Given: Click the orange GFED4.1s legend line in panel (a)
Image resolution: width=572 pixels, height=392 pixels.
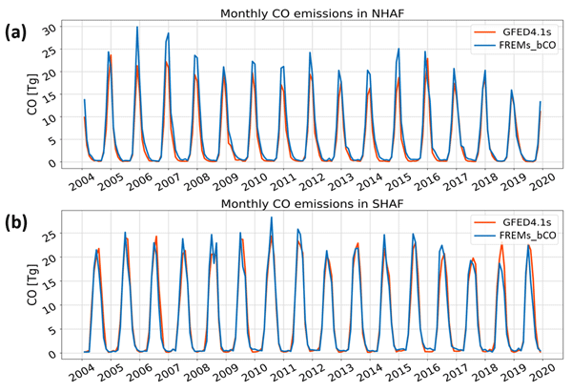Looking at the screenshot, I should point(486,31).
